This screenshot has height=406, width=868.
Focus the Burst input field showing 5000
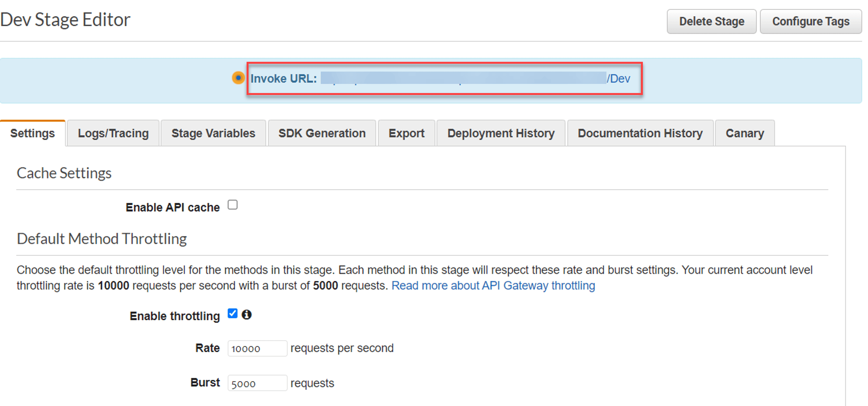tap(257, 383)
